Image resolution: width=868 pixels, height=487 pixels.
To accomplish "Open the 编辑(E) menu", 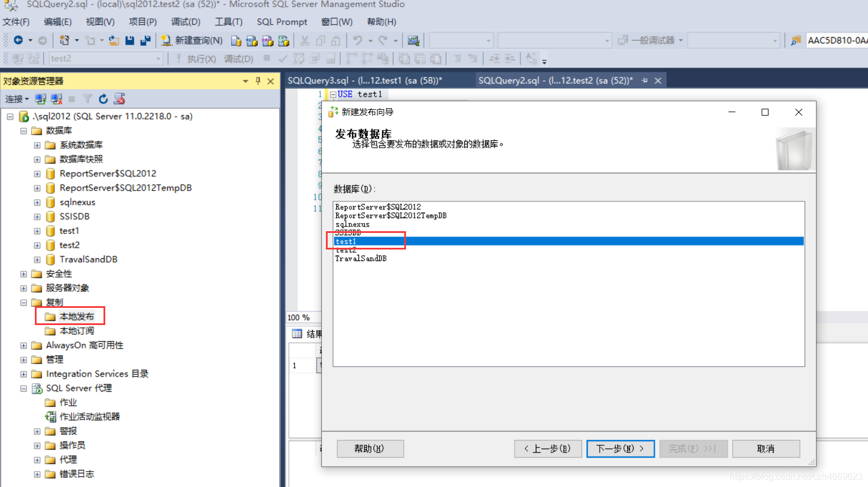I will (x=58, y=22).
